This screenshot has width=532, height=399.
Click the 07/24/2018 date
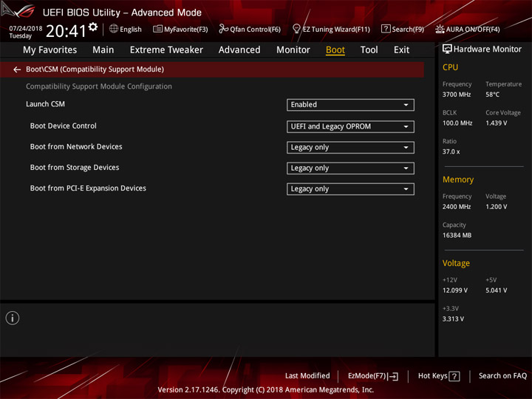(x=26, y=29)
